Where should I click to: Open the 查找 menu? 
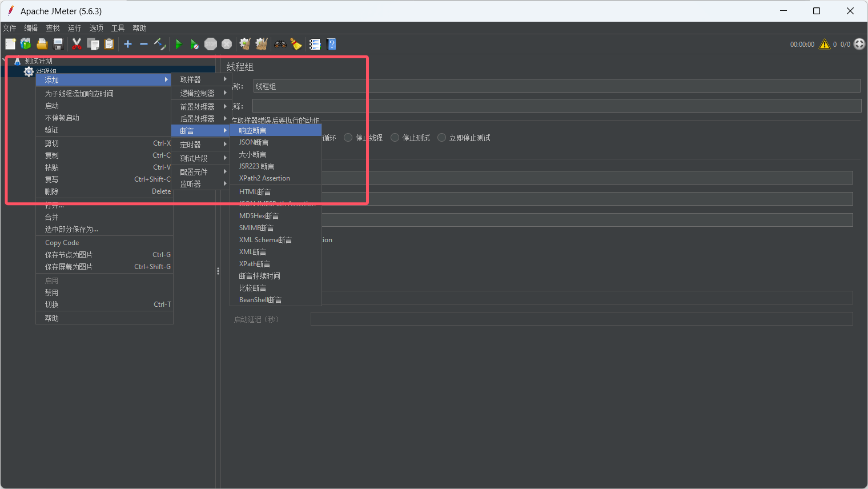(53, 28)
